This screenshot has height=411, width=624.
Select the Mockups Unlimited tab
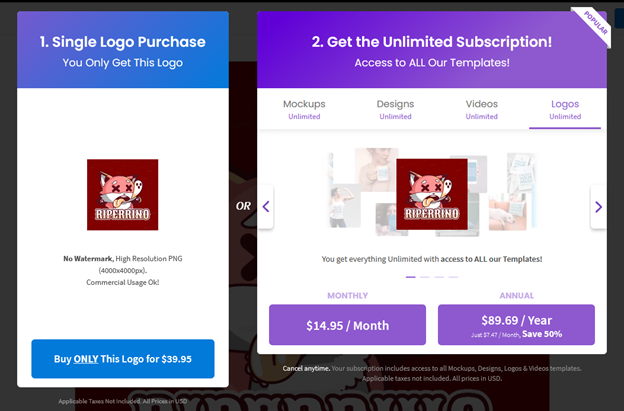pyautogui.click(x=304, y=109)
